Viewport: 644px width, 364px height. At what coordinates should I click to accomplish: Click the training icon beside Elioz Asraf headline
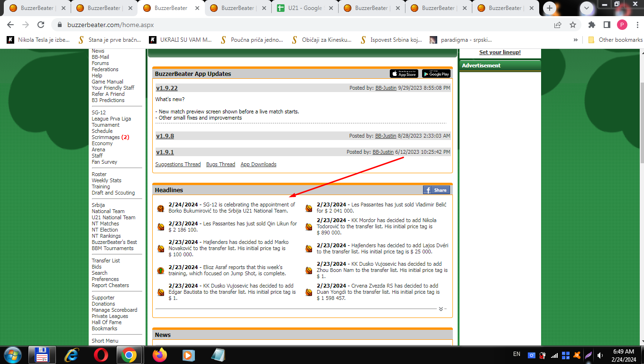point(161,271)
